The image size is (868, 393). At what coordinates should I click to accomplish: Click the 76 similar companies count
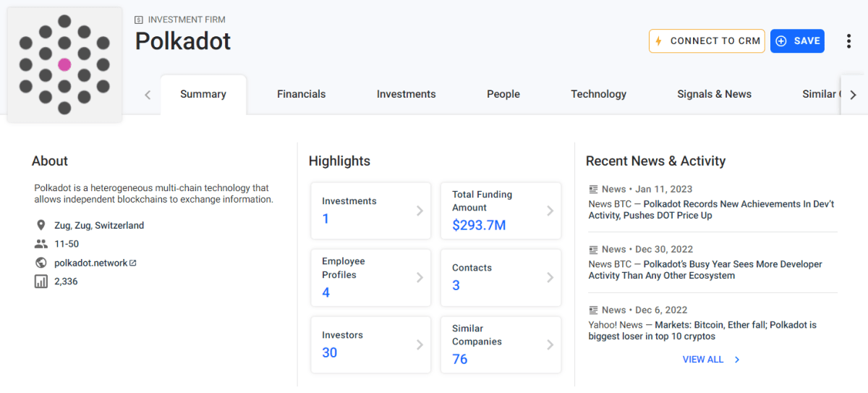point(460,359)
